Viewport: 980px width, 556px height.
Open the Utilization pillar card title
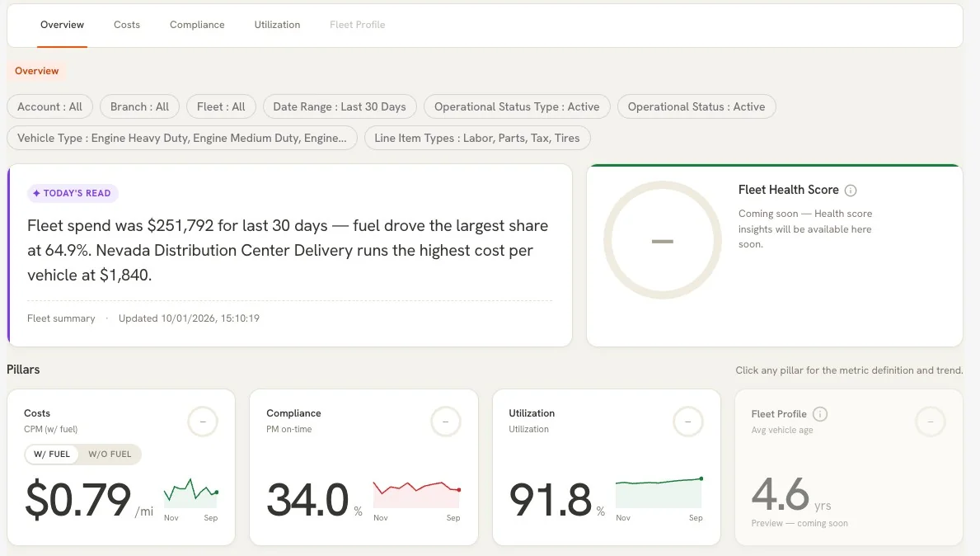point(532,413)
